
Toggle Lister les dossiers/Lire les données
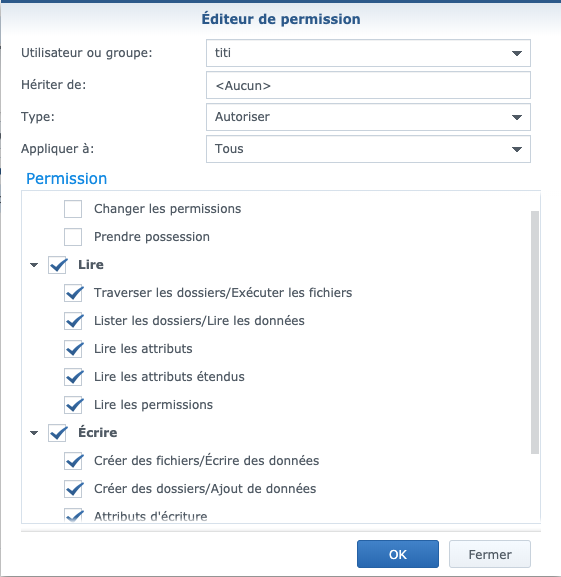(73, 321)
